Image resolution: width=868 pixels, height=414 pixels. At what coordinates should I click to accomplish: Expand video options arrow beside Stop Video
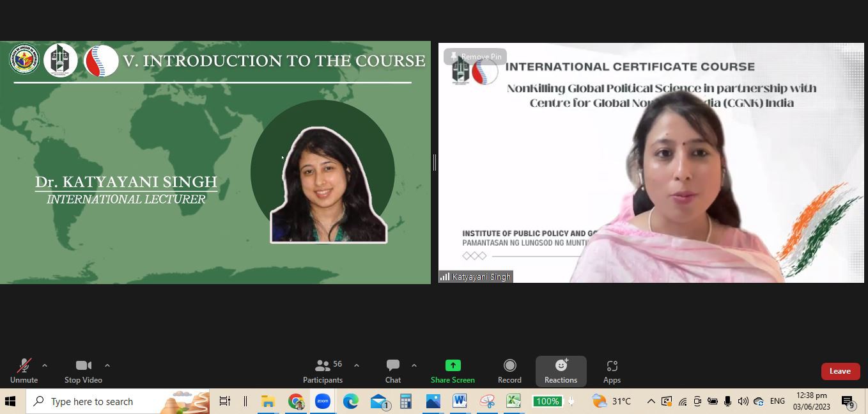click(x=107, y=365)
